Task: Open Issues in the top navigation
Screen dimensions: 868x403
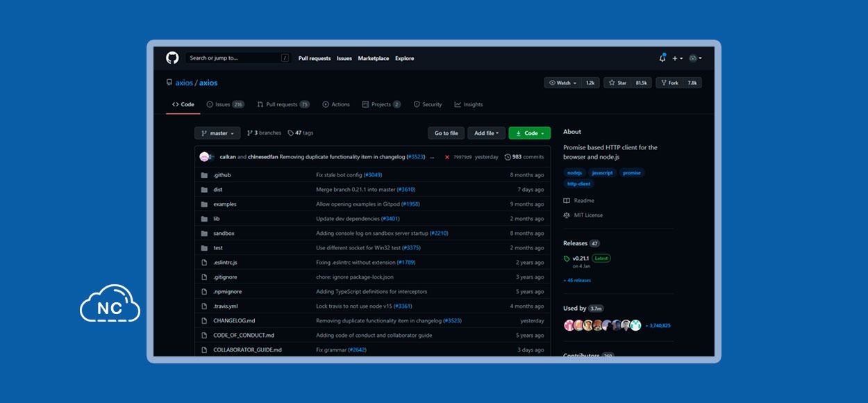Action: pos(344,58)
